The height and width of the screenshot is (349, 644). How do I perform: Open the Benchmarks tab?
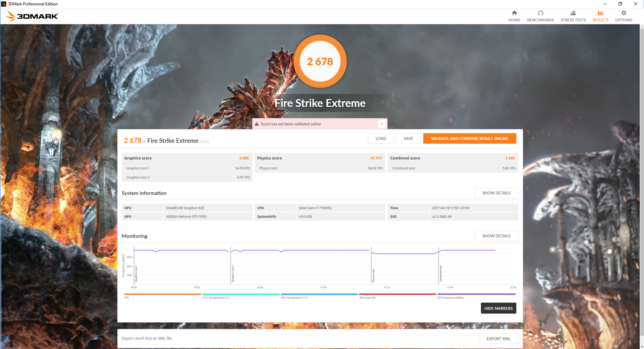click(x=540, y=16)
